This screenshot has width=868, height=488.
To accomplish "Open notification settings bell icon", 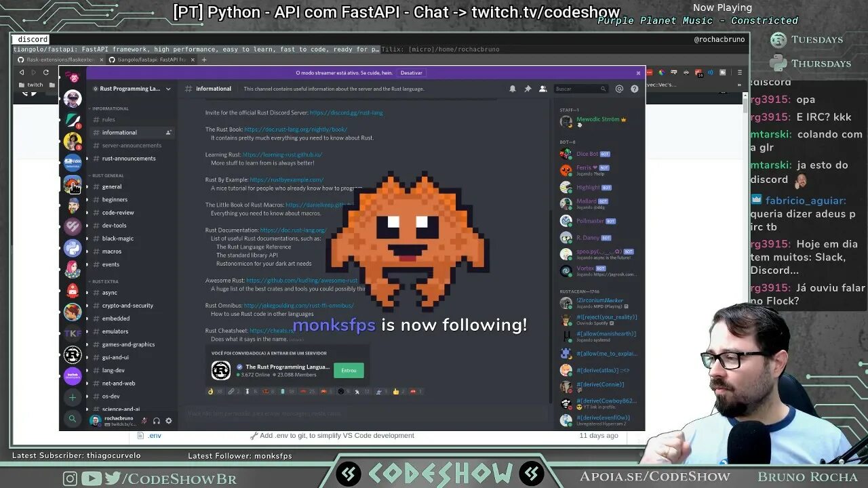I will click(x=513, y=89).
